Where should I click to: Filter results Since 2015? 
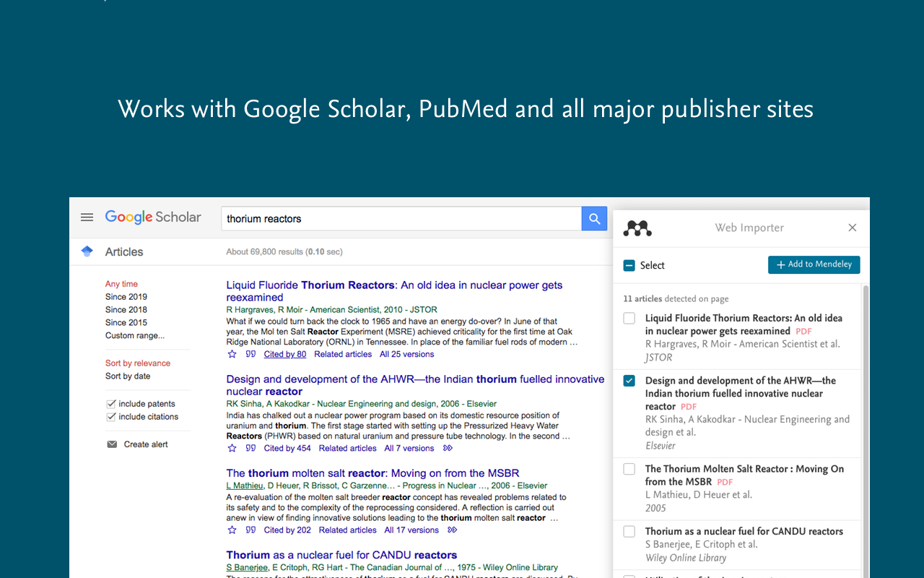point(126,323)
